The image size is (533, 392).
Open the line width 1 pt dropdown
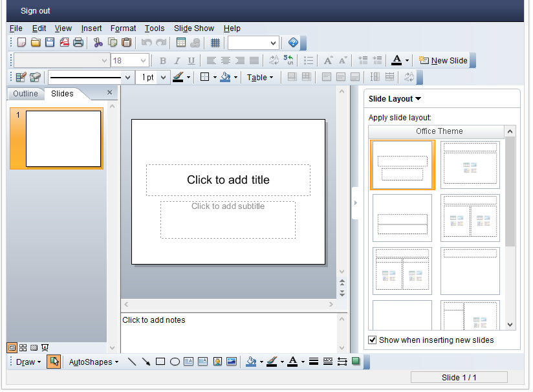163,78
